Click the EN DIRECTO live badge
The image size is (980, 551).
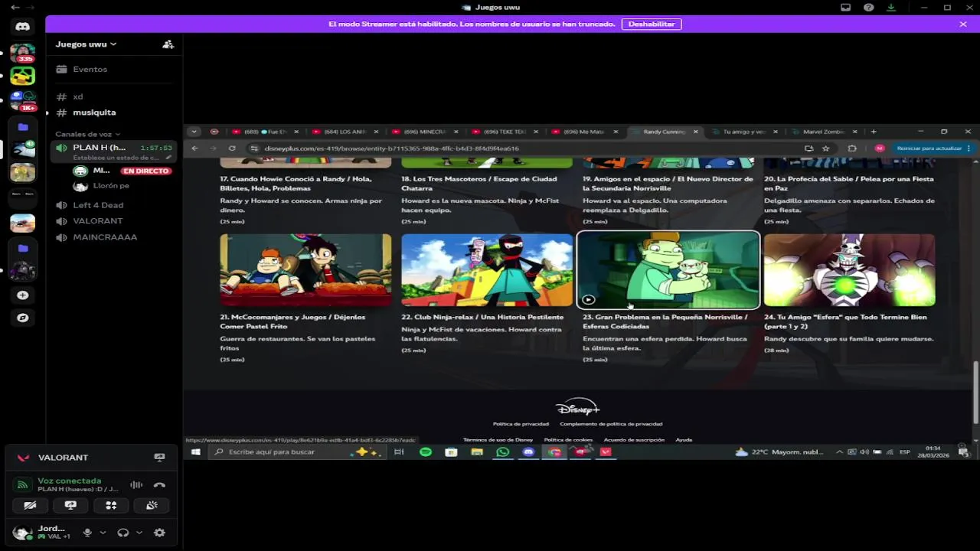(x=145, y=171)
